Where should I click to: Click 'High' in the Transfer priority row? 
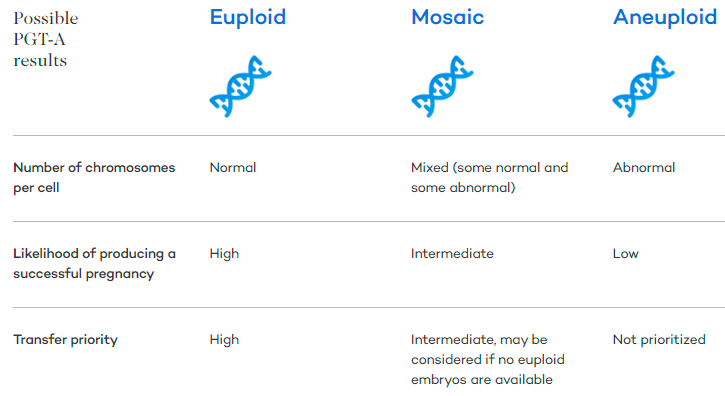pos(224,340)
